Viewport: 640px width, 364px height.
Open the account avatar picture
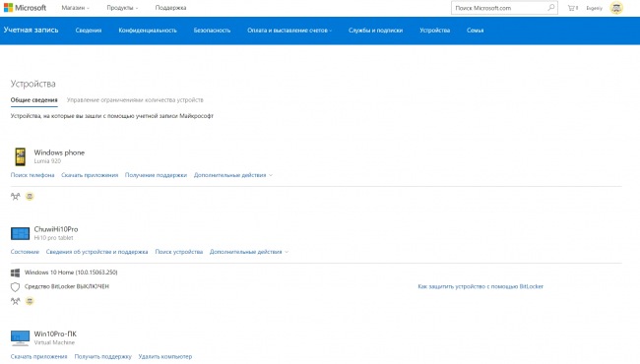tap(616, 8)
